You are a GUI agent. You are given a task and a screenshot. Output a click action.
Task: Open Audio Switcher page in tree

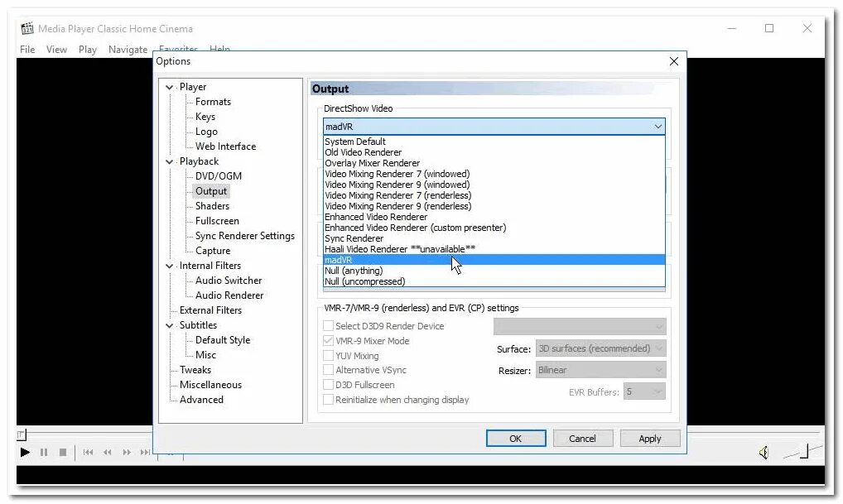click(x=229, y=281)
